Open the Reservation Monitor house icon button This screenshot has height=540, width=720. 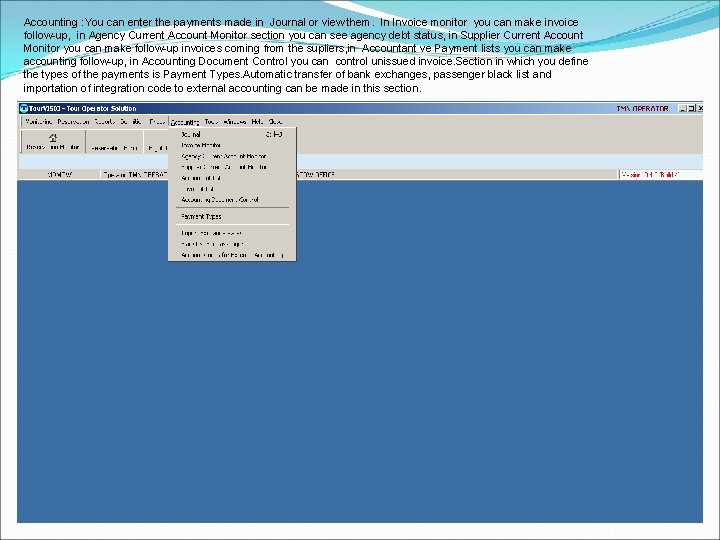tap(53, 141)
